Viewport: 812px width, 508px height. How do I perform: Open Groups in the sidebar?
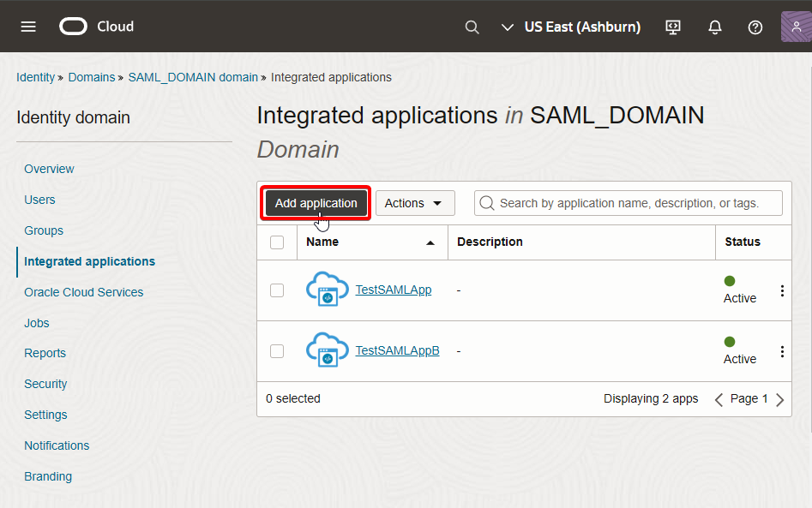tap(44, 230)
